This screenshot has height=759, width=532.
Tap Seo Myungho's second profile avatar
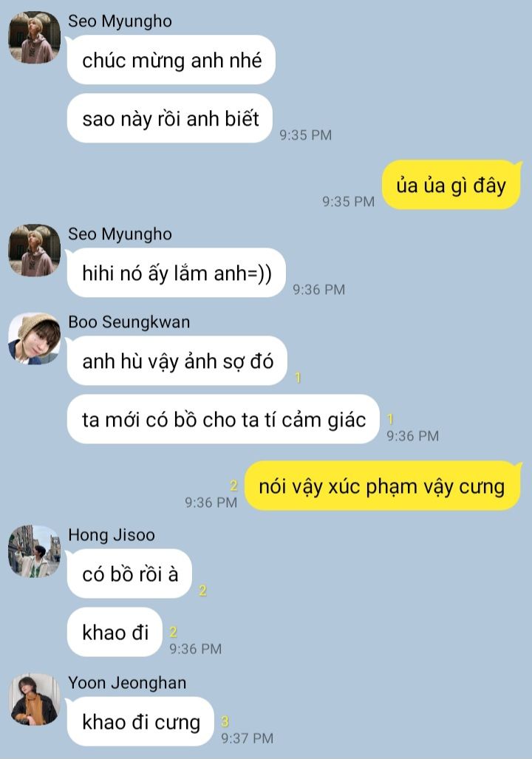point(35,251)
